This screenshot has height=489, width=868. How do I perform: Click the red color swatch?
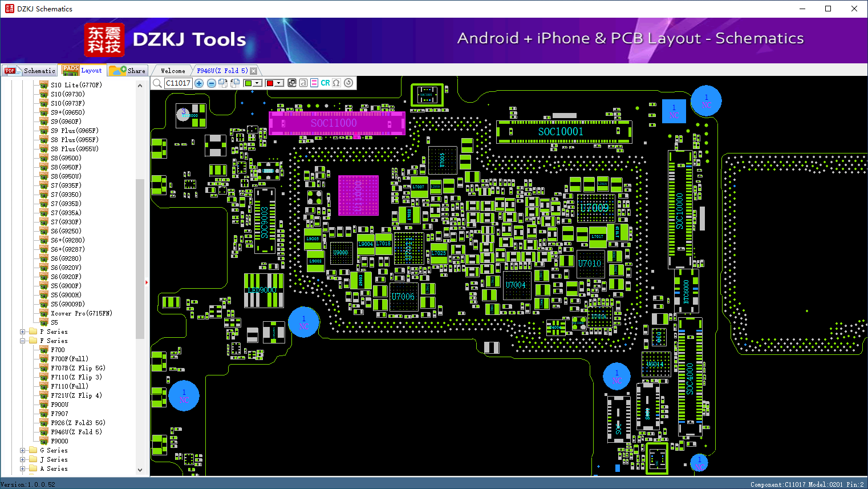tap(270, 83)
